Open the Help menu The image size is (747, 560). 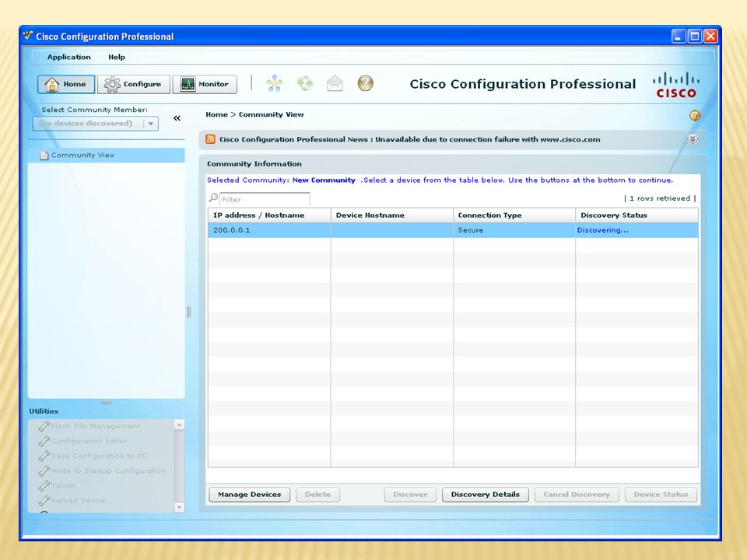(x=117, y=57)
